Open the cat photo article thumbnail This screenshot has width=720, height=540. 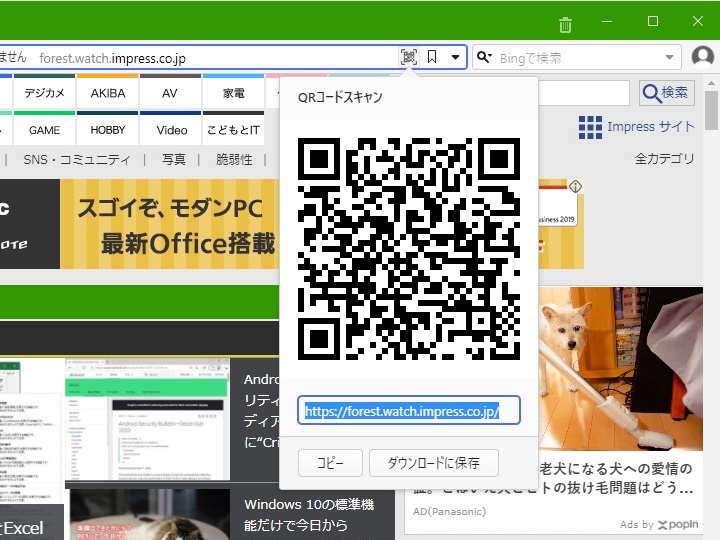[x=150, y=514]
